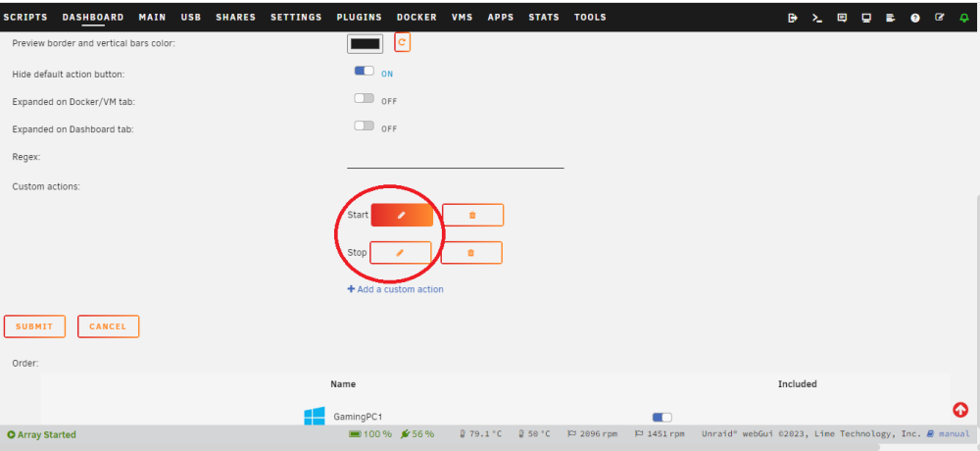The image size is (980, 451).
Task: Click the 56 % power load indicator
Action: click(416, 433)
